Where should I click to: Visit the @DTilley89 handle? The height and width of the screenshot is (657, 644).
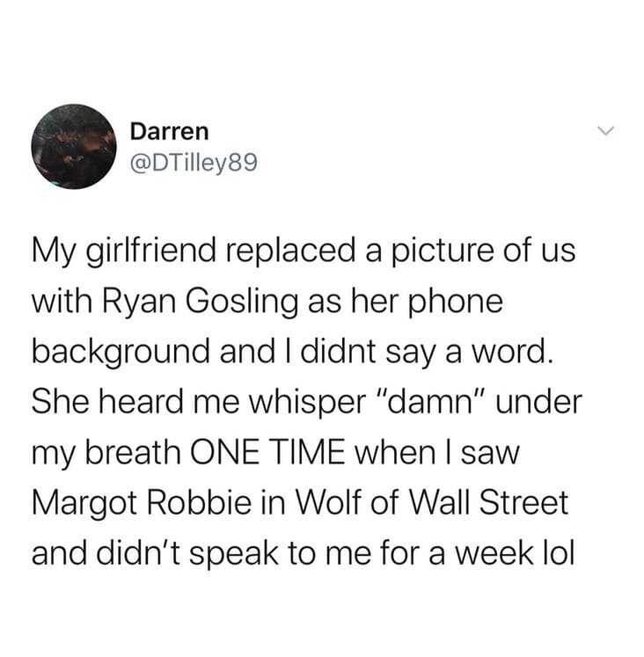pyautogui.click(x=194, y=163)
